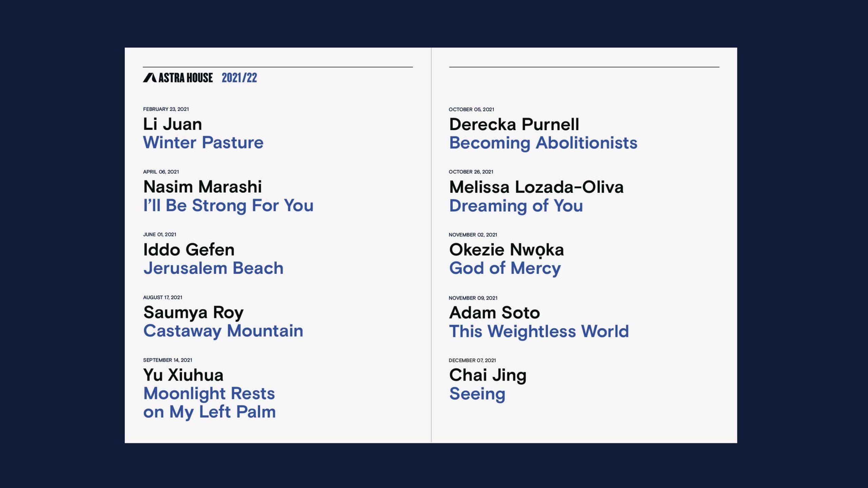Click the Astra House logo icon
This screenshot has height=488, width=868.
point(150,78)
